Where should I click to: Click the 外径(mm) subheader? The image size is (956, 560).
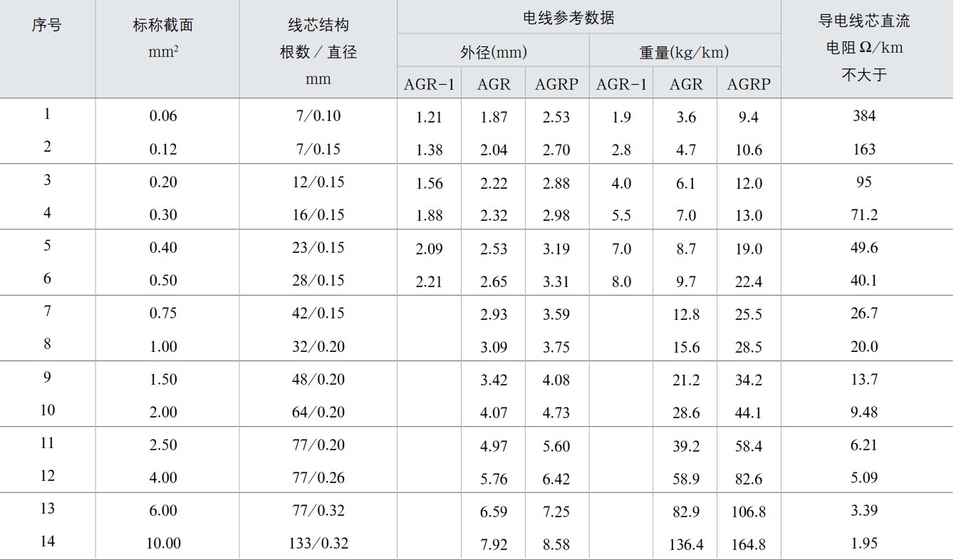[494, 52]
